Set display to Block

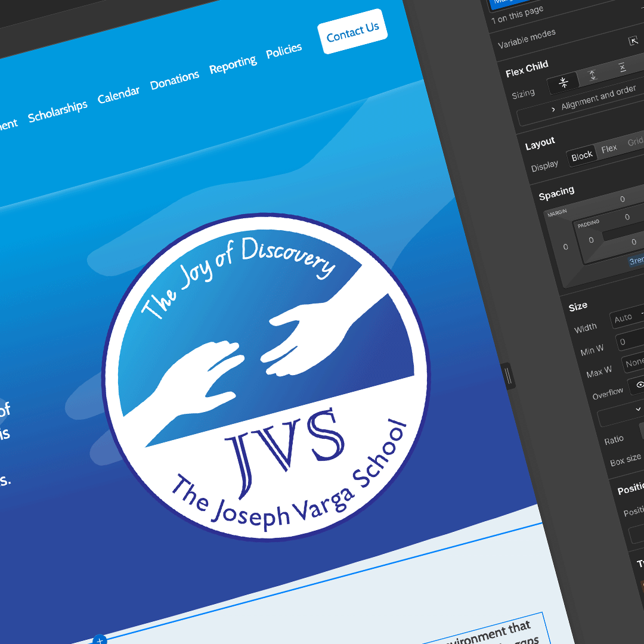582,156
